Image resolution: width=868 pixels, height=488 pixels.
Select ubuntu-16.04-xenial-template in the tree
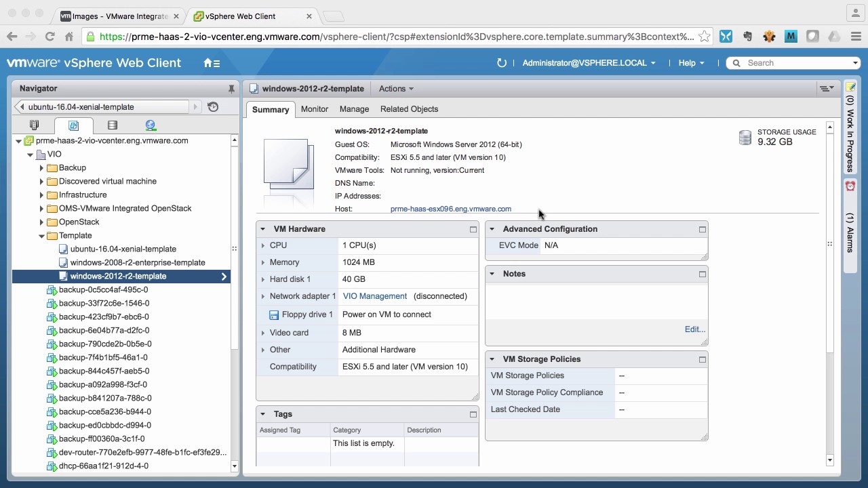coord(123,249)
